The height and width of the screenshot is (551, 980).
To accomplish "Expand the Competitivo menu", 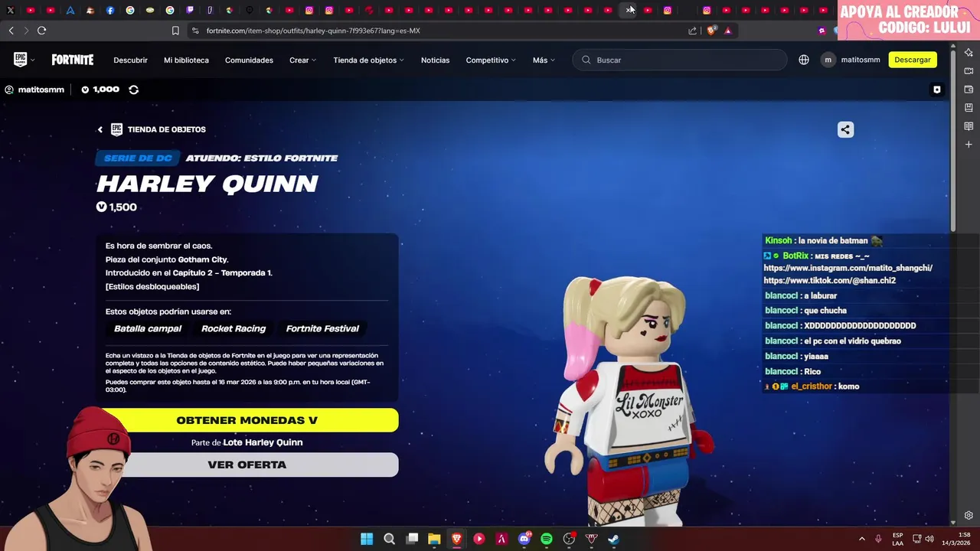I will point(491,60).
